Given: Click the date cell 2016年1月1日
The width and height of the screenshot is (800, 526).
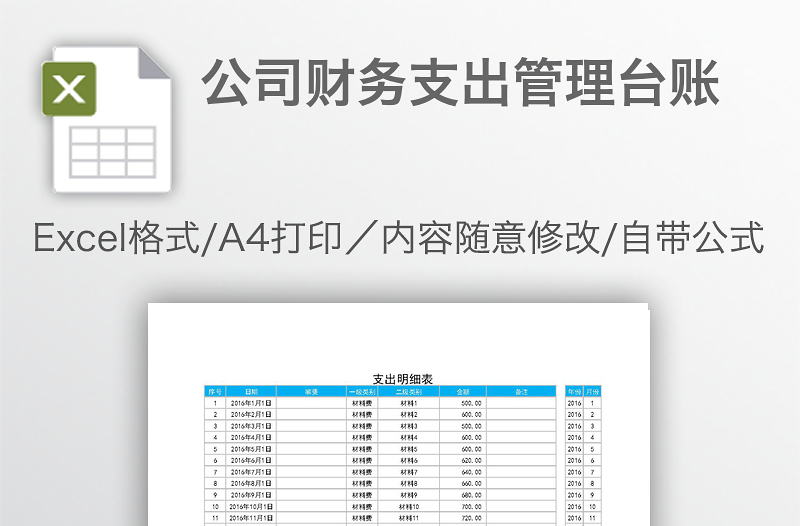Looking at the screenshot, I should 251,403.
